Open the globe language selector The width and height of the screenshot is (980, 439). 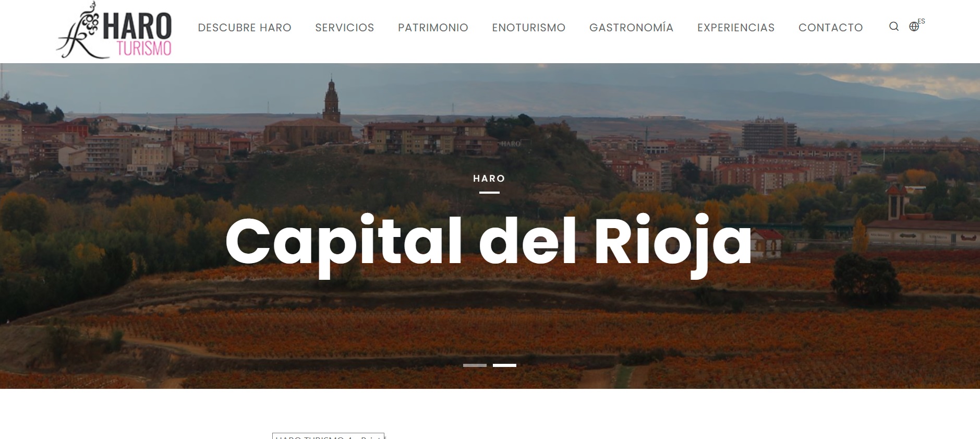[914, 27]
